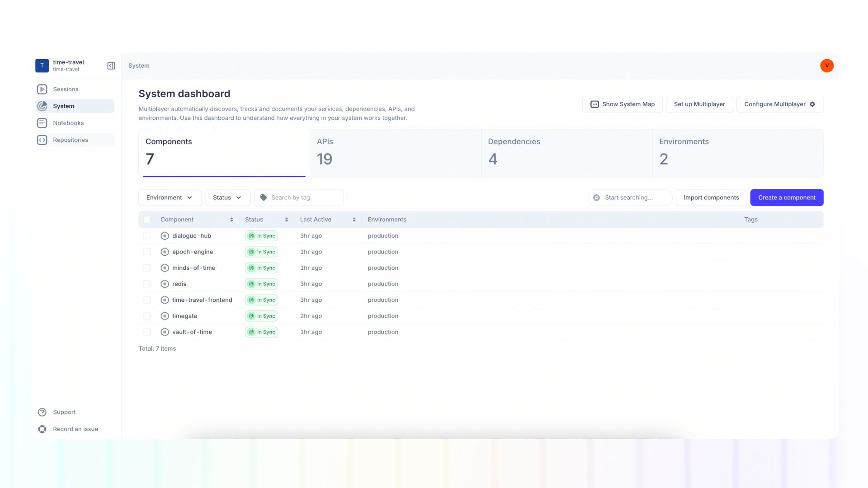Select the System icon in the sidebar
Viewport: 868px width, 488px height.
pos(42,106)
